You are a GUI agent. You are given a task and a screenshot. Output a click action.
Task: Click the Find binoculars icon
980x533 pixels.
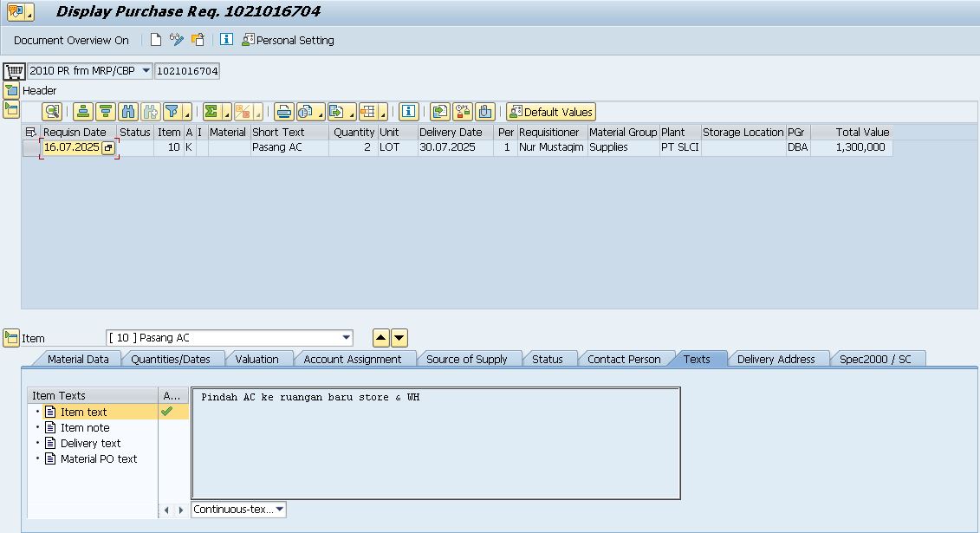[x=128, y=112]
